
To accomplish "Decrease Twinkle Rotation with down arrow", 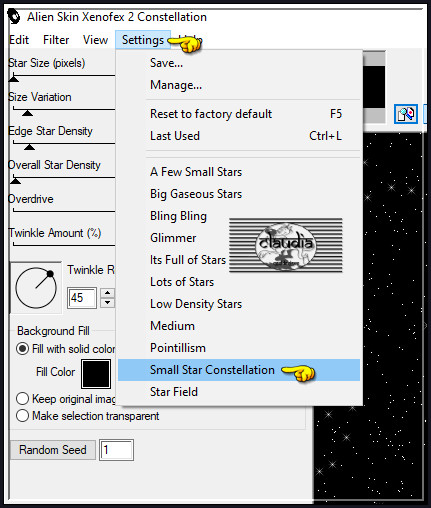I will 107,303.
